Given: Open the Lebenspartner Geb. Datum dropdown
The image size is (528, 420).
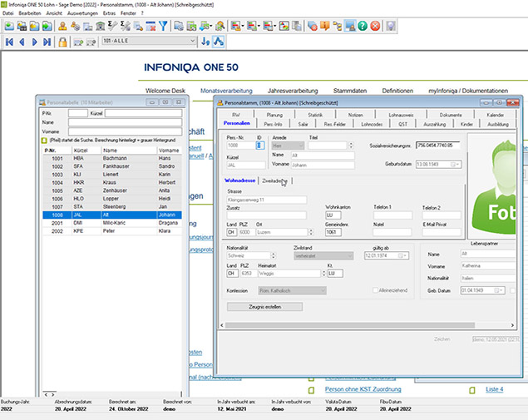Looking at the screenshot, I should click(499, 290).
